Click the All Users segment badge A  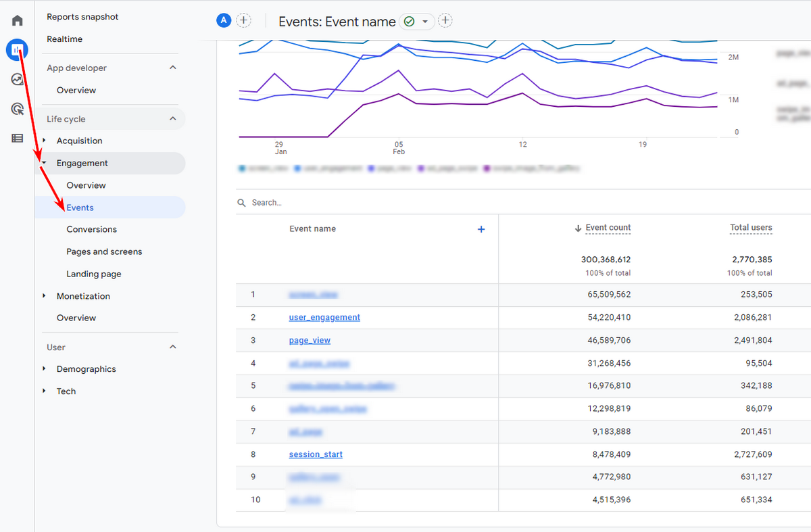(x=224, y=20)
